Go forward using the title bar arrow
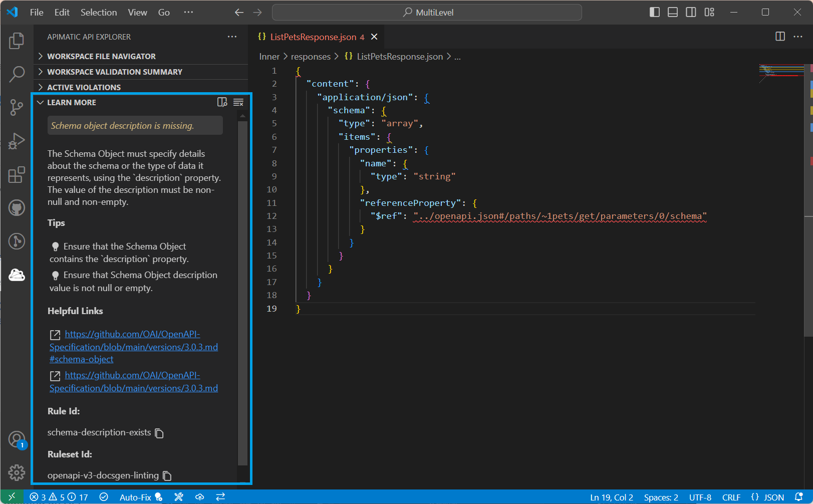 [257, 13]
